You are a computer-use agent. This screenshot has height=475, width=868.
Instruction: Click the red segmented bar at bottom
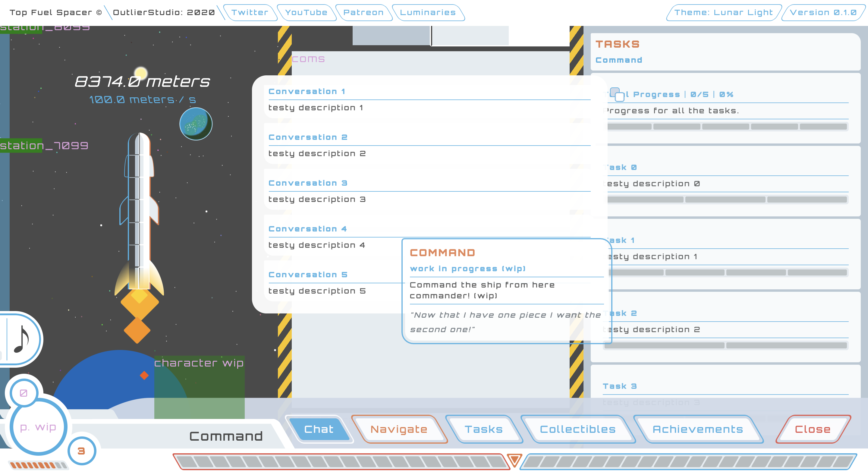(x=341, y=461)
